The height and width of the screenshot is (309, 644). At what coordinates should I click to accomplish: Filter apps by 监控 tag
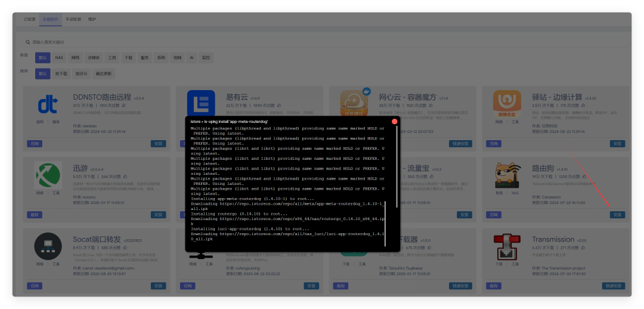click(205, 58)
